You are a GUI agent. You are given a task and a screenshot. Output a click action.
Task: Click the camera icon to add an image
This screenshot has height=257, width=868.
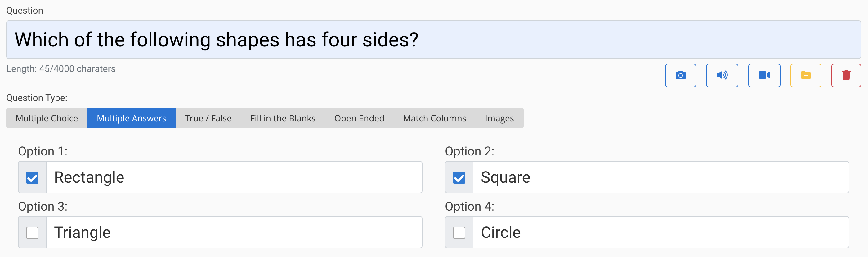point(680,75)
